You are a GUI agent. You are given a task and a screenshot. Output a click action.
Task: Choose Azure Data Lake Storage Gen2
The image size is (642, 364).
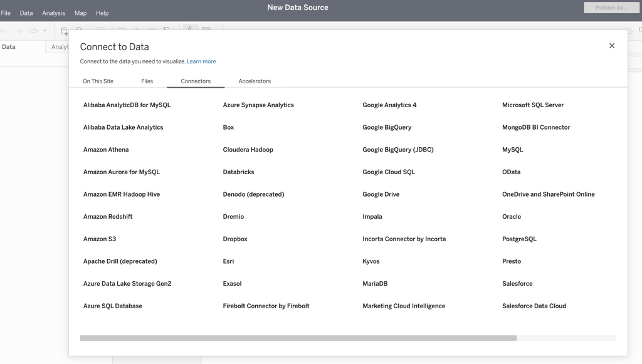[127, 283]
